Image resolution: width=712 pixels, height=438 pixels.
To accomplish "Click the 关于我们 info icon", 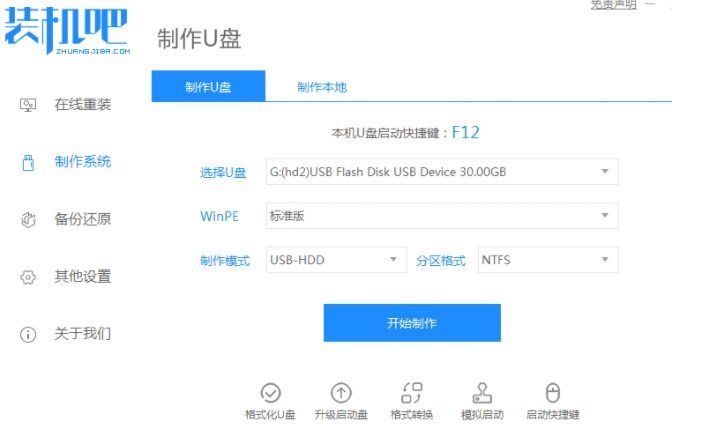I will (x=28, y=335).
